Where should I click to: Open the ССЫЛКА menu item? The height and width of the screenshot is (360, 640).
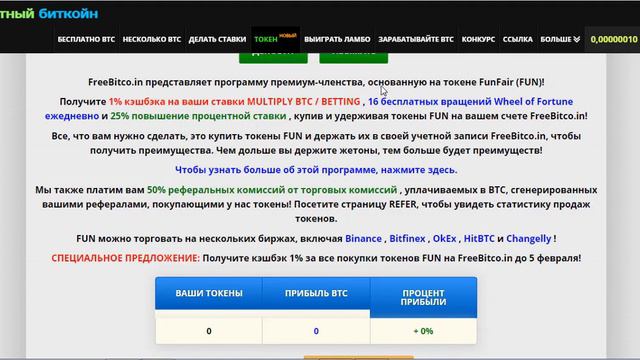[518, 40]
